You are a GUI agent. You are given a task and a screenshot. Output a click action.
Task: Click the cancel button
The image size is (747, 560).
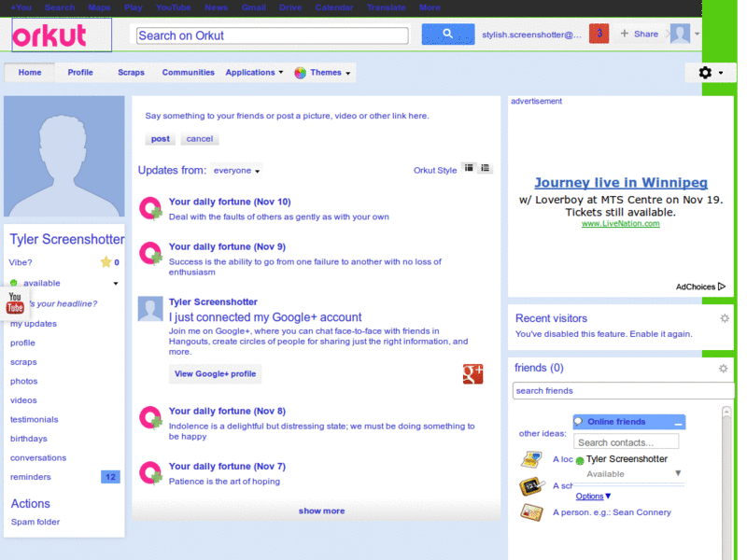pyautogui.click(x=200, y=139)
